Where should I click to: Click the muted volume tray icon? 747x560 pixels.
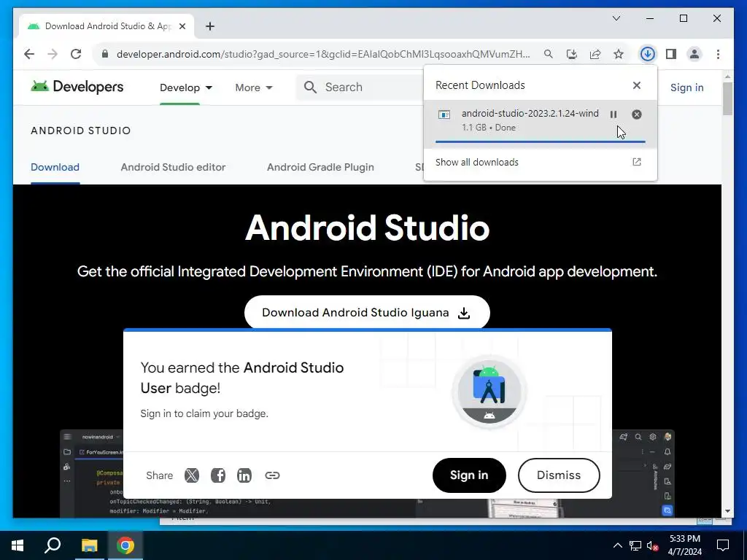click(x=653, y=545)
